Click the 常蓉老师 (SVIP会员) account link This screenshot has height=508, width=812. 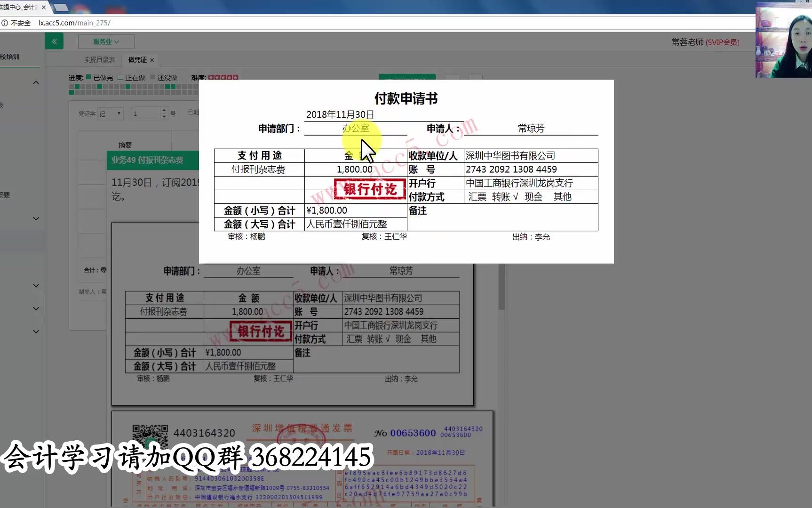pyautogui.click(x=705, y=42)
